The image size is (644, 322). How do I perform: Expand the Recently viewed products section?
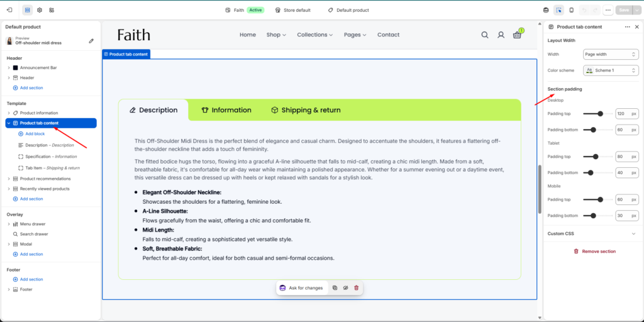pos(9,189)
